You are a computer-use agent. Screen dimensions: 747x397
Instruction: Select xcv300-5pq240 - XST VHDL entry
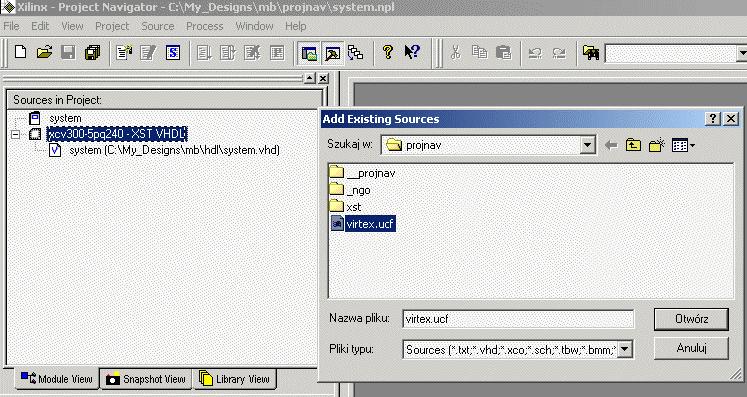(x=117, y=134)
